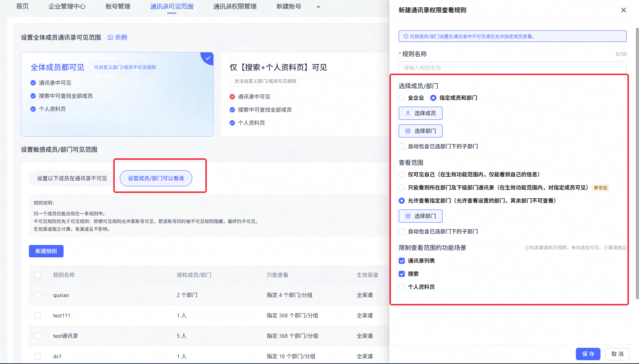Uncheck the 搜索 checkbox
Image resolution: width=639 pixels, height=364 pixels.
click(x=402, y=274)
